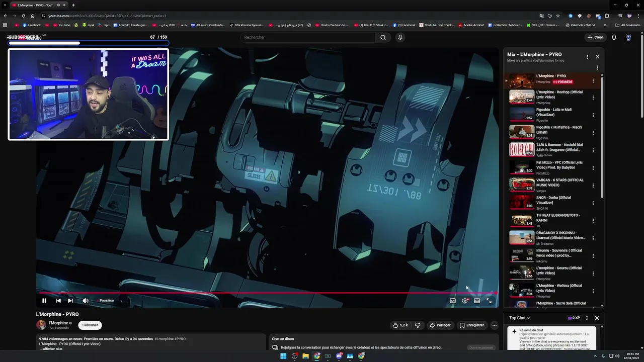Viewport: 644px width, 362px height.
Task: Click the Ouvrir le panneau button
Action: (481, 347)
